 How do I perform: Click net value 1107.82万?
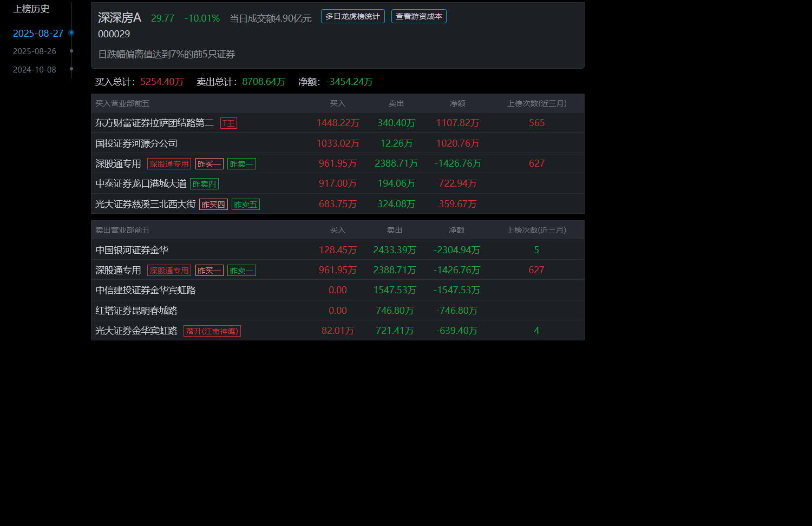point(457,123)
